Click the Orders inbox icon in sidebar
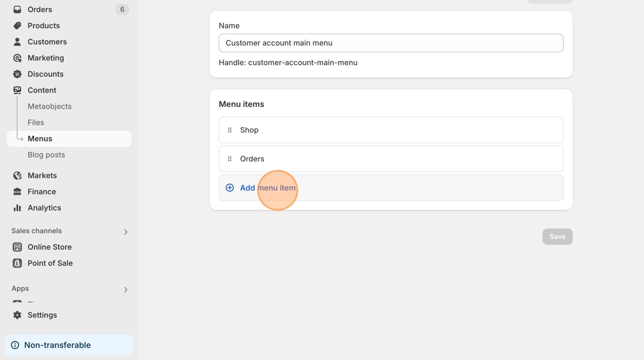This screenshot has width=644, height=360. (x=17, y=9)
